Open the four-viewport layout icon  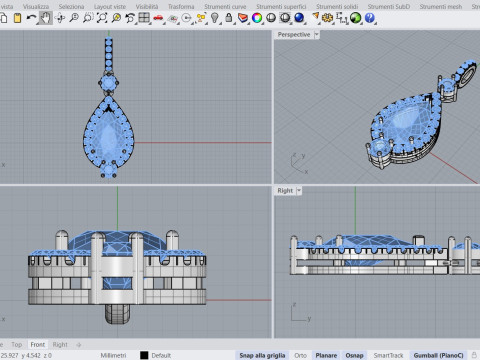pyautogui.click(x=144, y=18)
